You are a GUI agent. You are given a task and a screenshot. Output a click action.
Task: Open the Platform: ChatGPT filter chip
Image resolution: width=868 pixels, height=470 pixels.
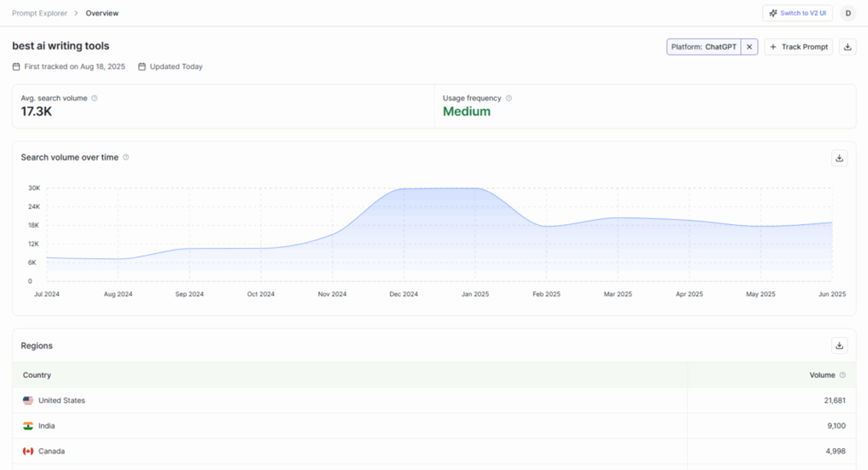tap(703, 47)
